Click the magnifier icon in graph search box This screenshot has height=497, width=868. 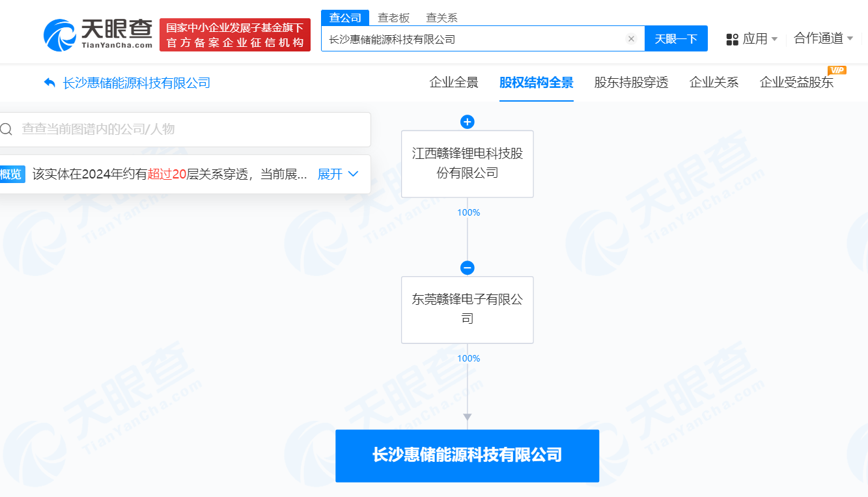pos(7,129)
